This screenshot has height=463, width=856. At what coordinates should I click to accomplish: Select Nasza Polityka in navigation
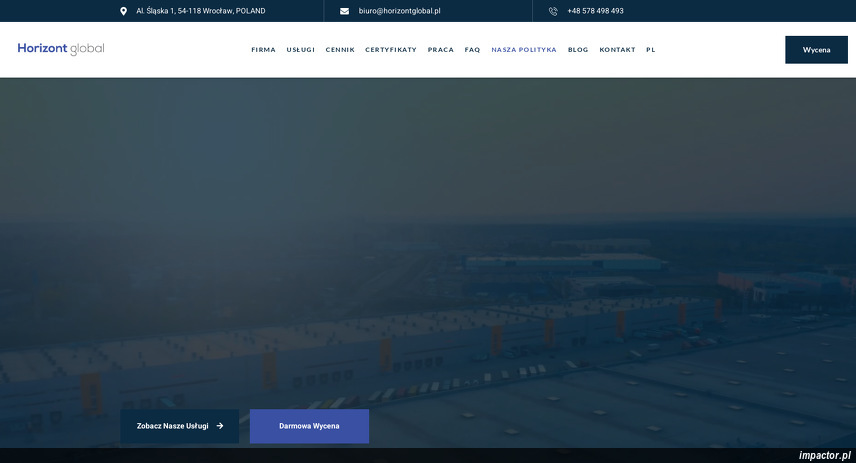click(x=524, y=49)
